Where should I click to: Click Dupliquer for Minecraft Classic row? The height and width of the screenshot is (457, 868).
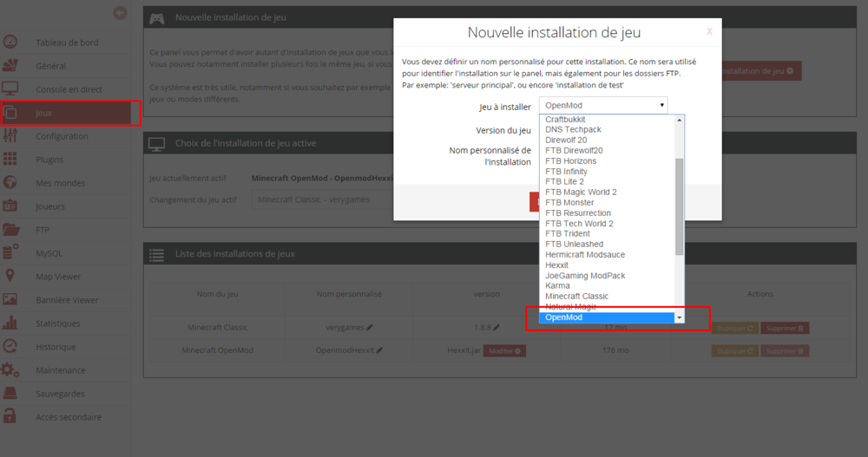click(x=734, y=328)
